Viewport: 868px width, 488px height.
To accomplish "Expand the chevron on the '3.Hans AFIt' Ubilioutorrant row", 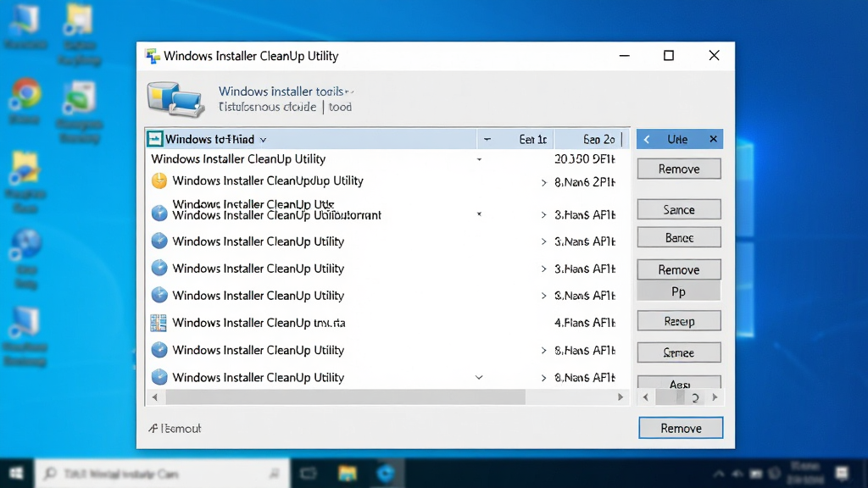I will click(543, 214).
